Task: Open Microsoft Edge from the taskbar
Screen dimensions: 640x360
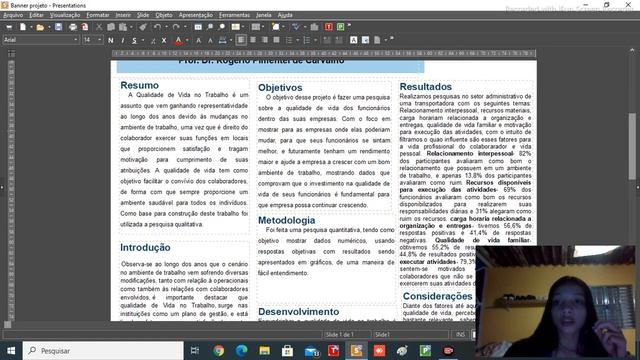Action: tap(242, 351)
